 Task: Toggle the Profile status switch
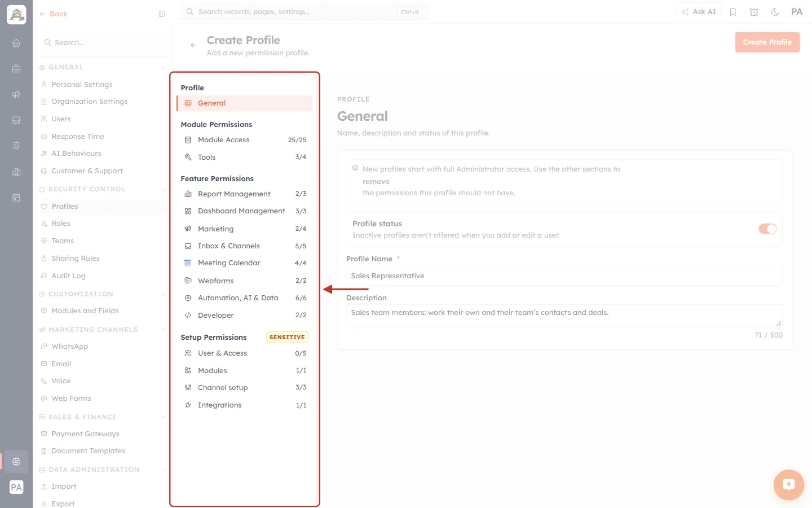point(767,229)
